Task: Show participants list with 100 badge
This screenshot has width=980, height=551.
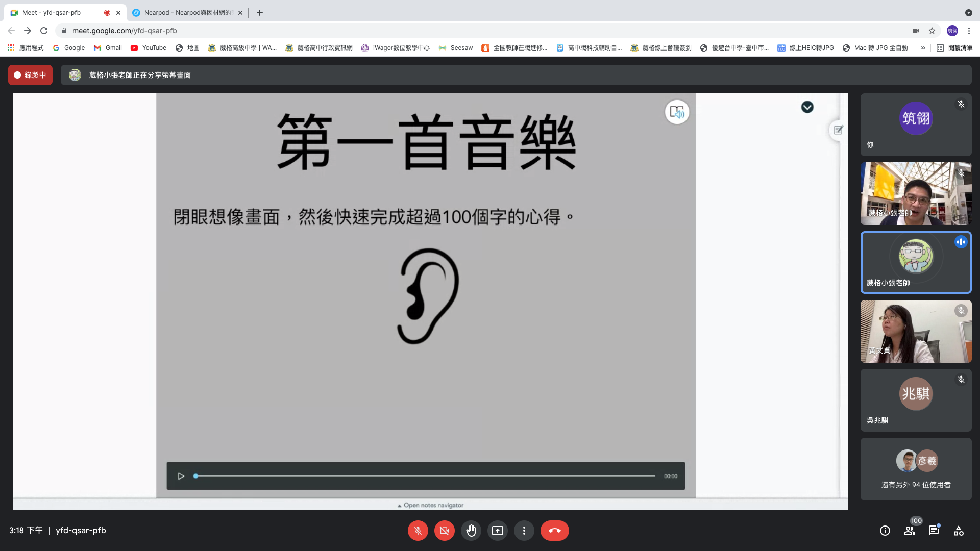Action: pyautogui.click(x=910, y=531)
